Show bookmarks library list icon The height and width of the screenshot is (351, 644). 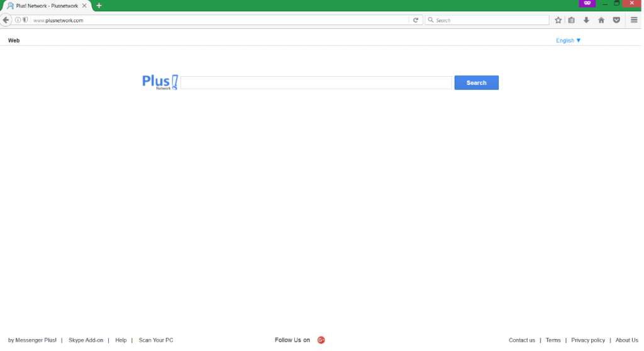[x=572, y=20]
